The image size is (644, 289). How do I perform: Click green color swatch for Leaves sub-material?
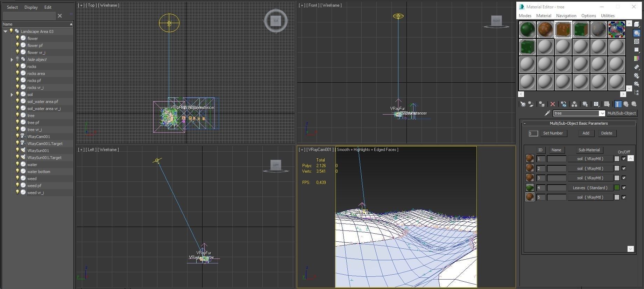click(617, 188)
